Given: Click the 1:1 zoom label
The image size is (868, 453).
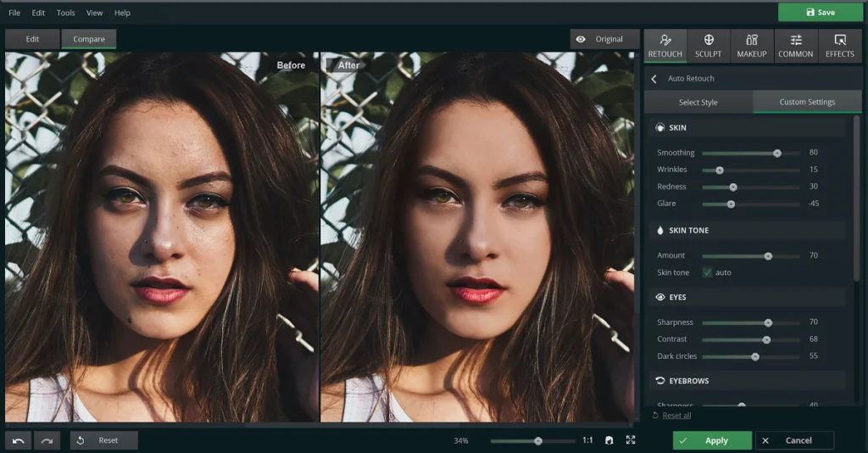Looking at the screenshot, I should tap(587, 440).
